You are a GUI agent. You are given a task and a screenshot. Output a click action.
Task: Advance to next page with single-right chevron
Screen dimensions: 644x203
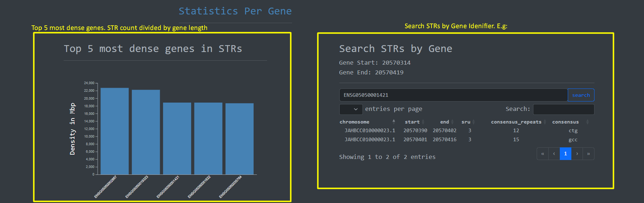[x=577, y=154]
